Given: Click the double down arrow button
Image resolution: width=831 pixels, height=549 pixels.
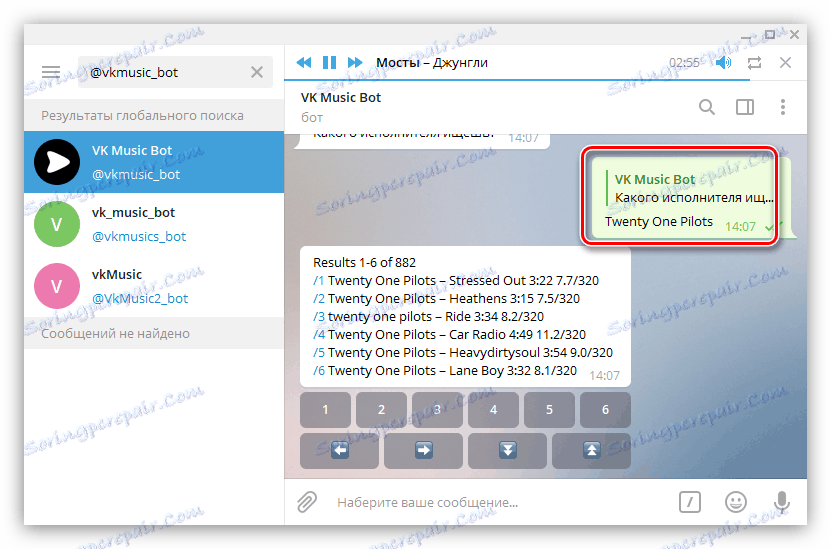Looking at the screenshot, I should pos(507,450).
